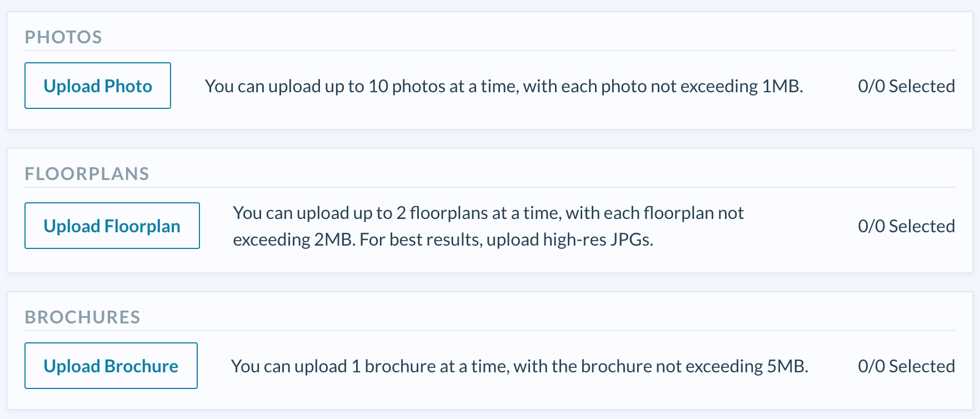The image size is (980, 419).
Task: Click the photo upload instructions text
Action: (504, 86)
